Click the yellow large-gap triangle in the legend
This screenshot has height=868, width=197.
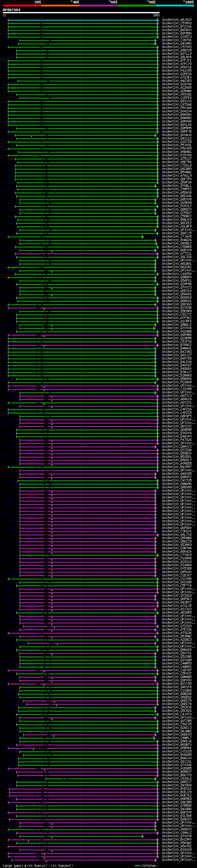(x=25, y=865)
